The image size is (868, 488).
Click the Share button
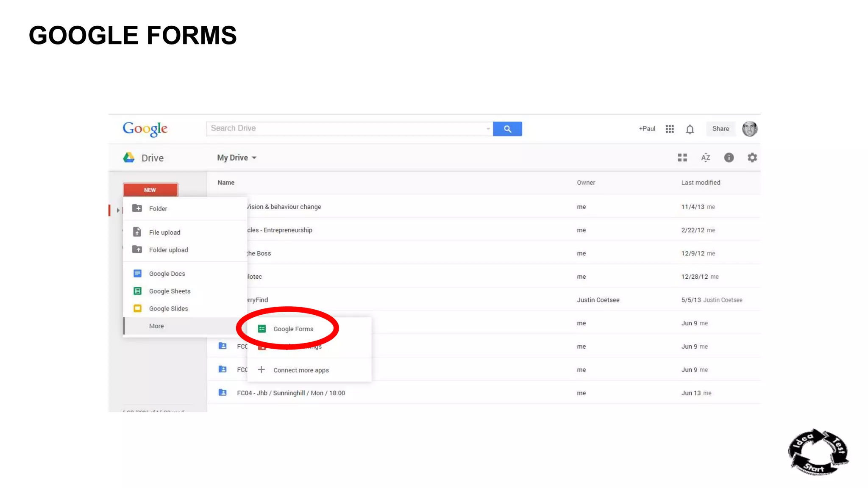(721, 129)
